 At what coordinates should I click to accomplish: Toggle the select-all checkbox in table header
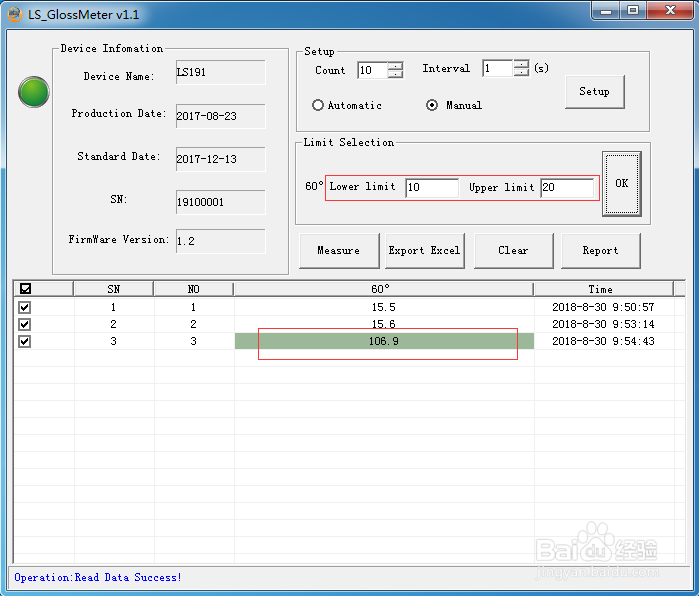tap(25, 289)
